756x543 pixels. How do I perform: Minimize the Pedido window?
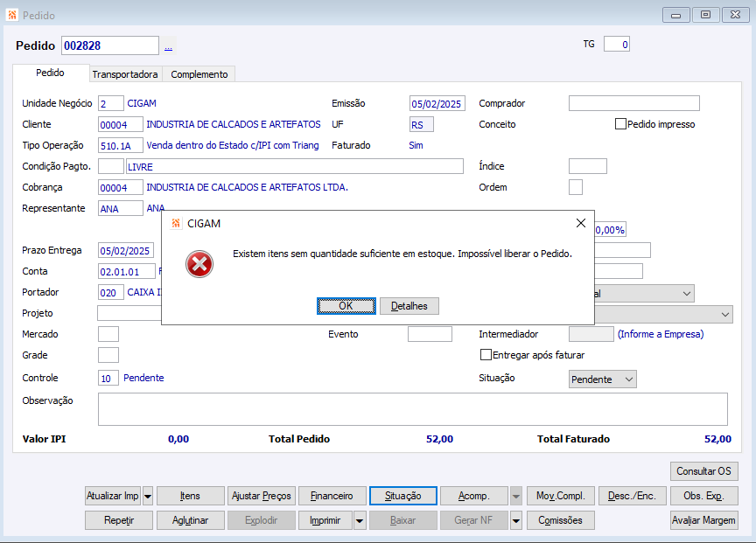pos(675,15)
